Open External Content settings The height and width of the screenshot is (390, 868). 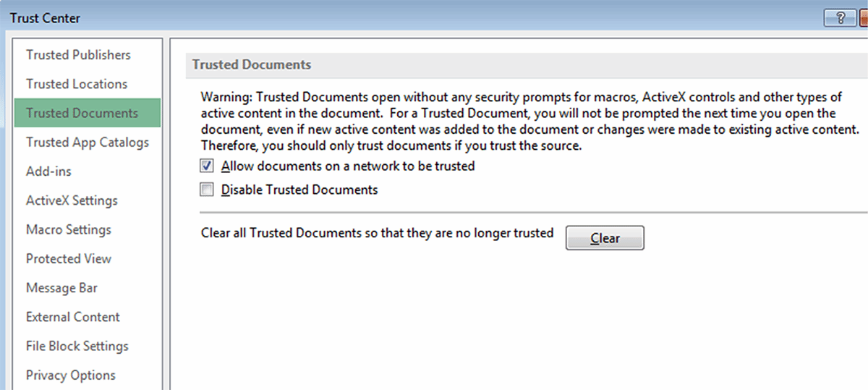tap(73, 317)
